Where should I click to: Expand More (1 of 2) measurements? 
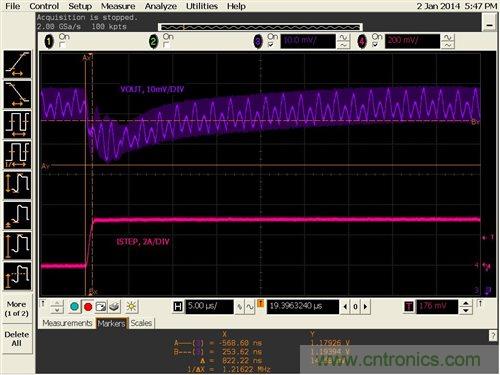pyautogui.click(x=17, y=309)
